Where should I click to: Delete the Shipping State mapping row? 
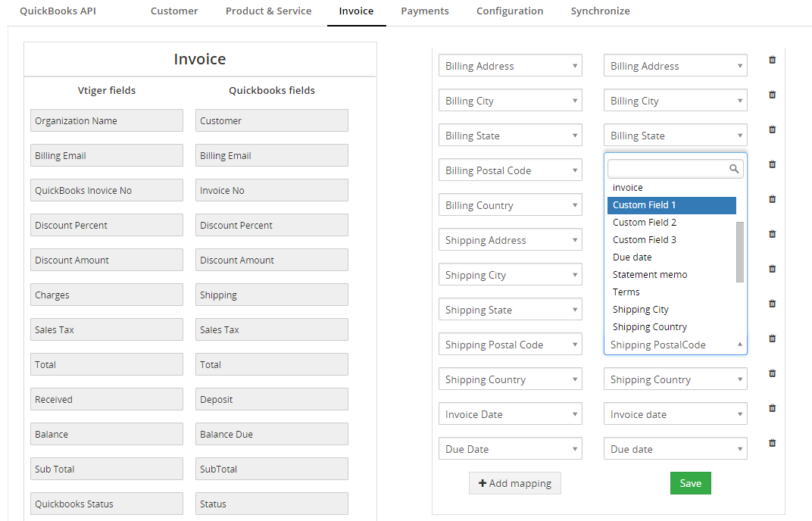pos(772,304)
